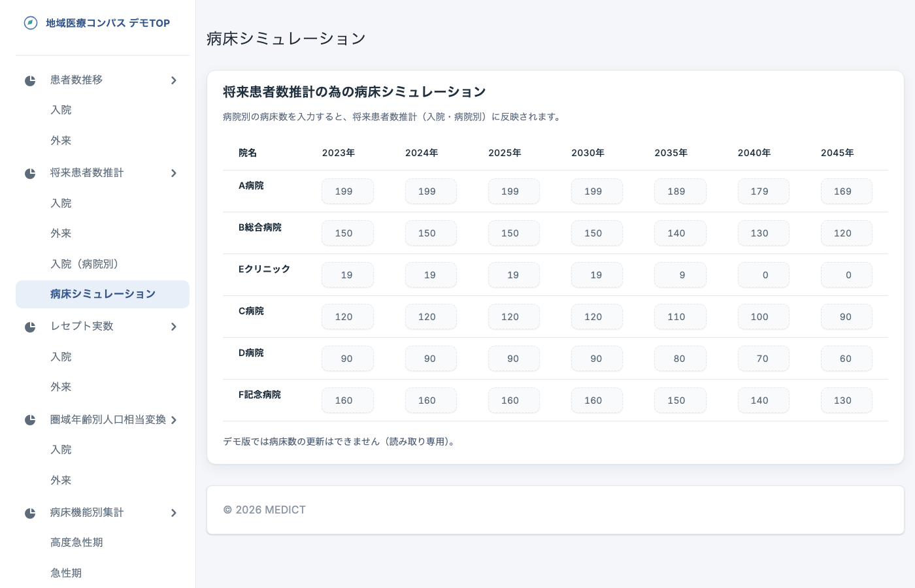
Task: Open 高度急性期 menu item
Action: tap(103, 542)
